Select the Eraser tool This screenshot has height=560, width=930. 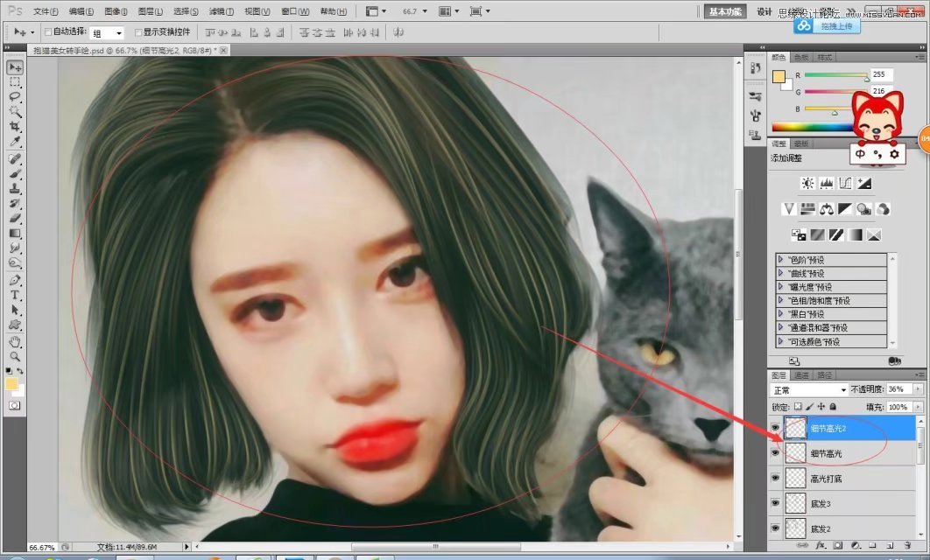click(15, 218)
